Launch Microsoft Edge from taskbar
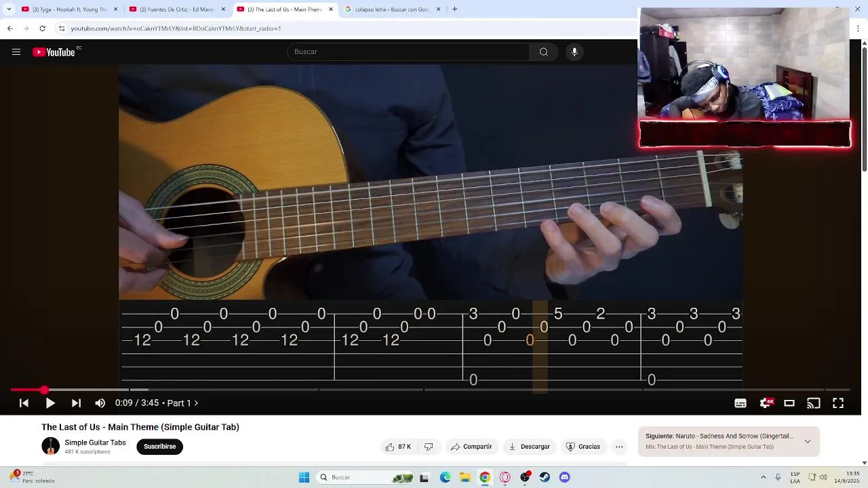 click(445, 477)
